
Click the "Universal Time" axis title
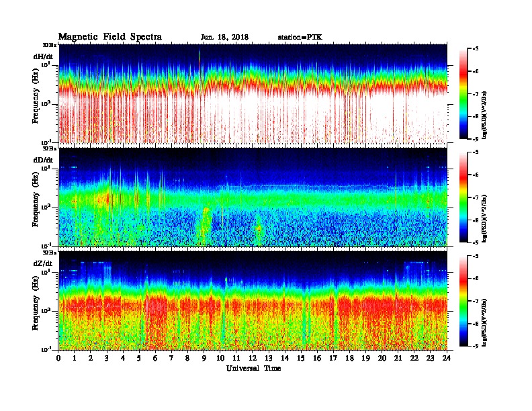pos(253,368)
